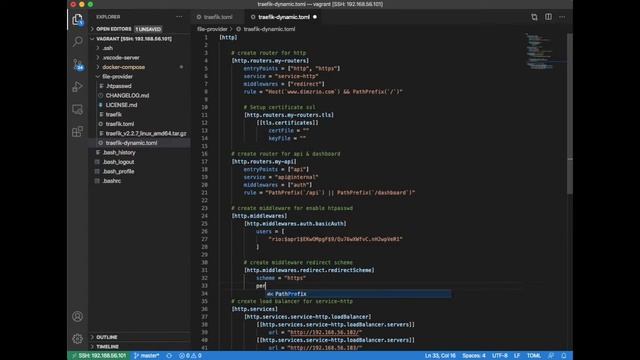Screen dimensions: 640x360
Task: Select the TOML language mode
Action: click(533, 356)
